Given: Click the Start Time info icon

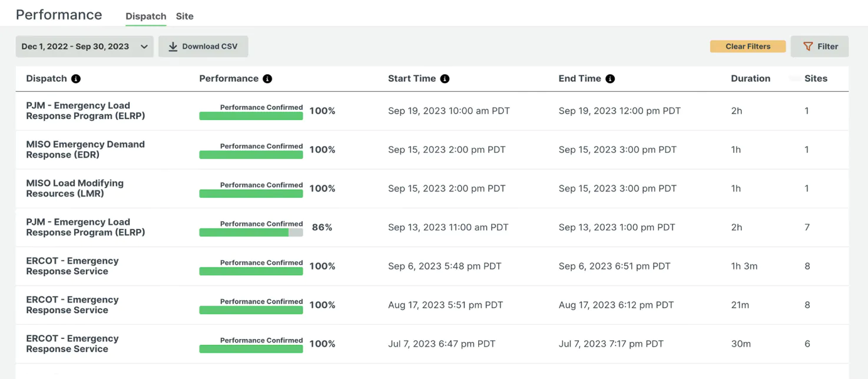Looking at the screenshot, I should click(x=445, y=79).
